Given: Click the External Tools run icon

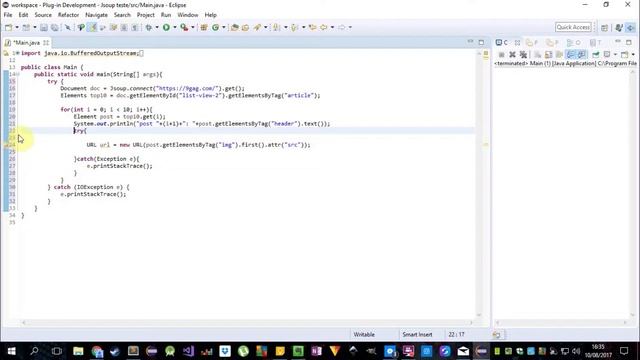Looking at the screenshot, I should [184, 27].
